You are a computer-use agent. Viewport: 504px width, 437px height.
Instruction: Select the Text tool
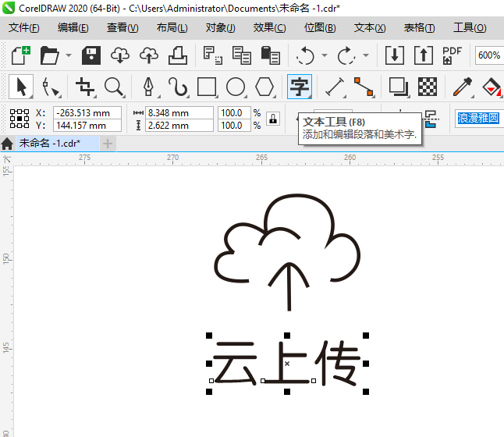(300, 87)
